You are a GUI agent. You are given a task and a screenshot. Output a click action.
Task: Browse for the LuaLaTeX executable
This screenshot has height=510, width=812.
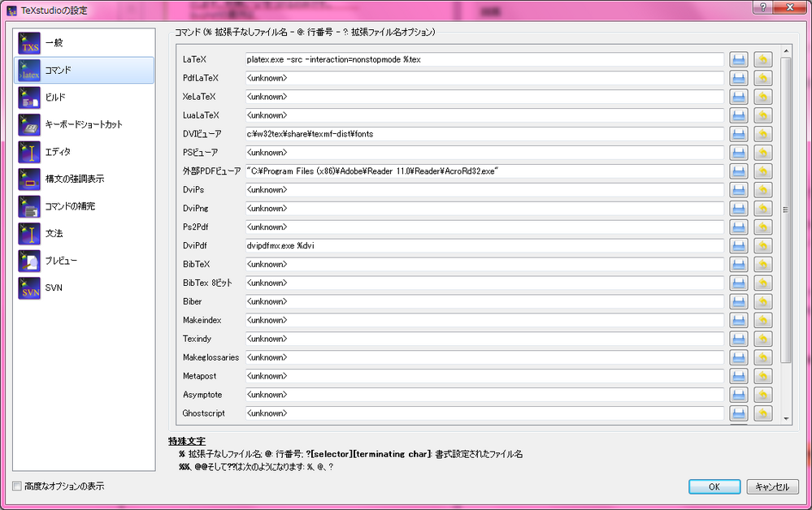739,115
